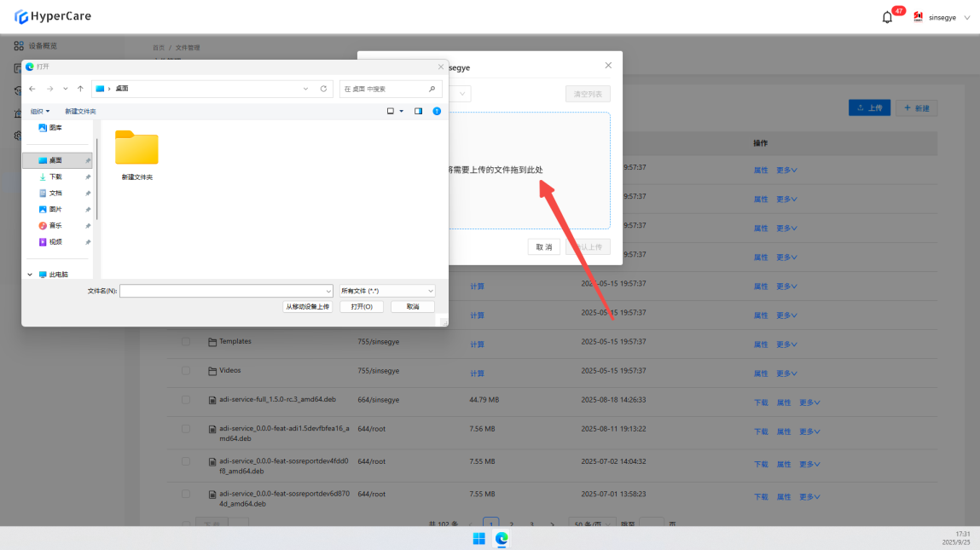The height and width of the screenshot is (550, 980).
Task: Select checkbox for Videos folder
Action: 186,371
